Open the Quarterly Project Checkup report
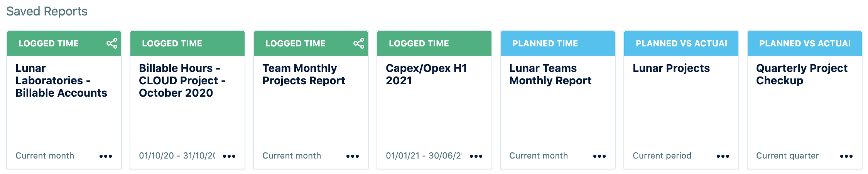This screenshot has width=868, height=174. [x=802, y=74]
